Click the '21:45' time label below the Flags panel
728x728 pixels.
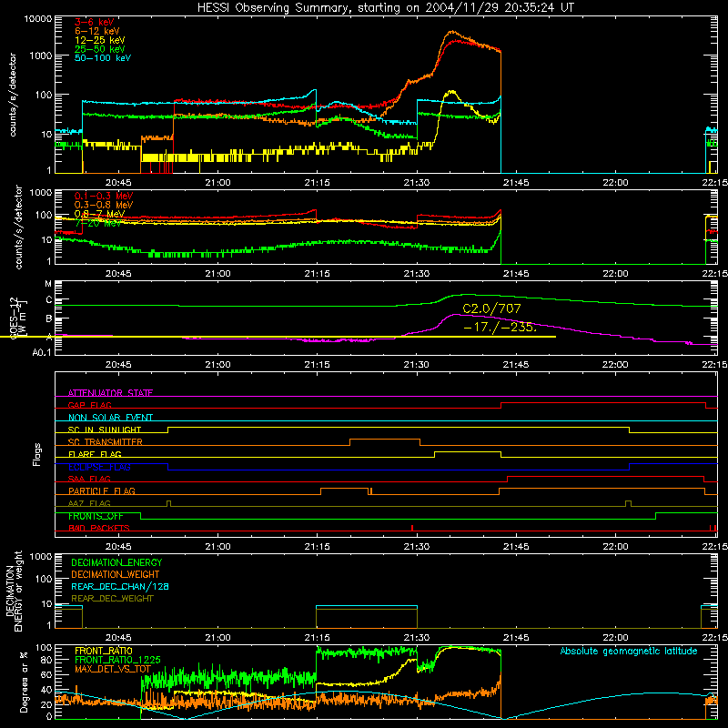(x=516, y=547)
